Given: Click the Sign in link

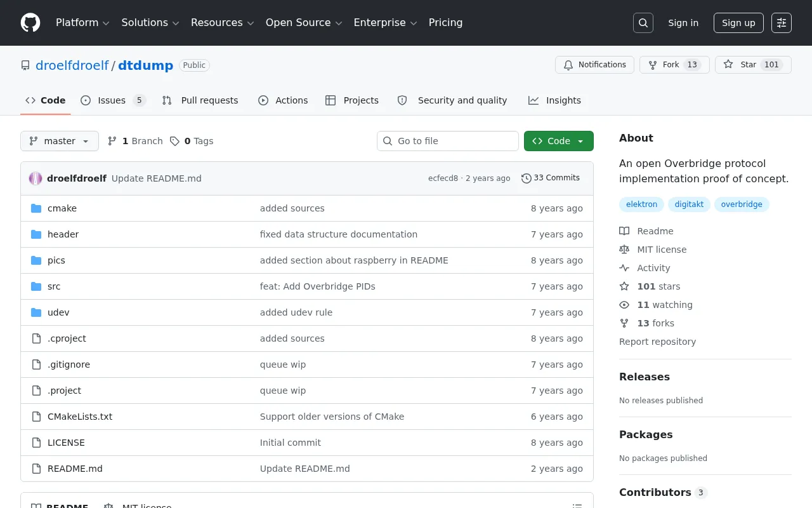Looking at the screenshot, I should 683,23.
